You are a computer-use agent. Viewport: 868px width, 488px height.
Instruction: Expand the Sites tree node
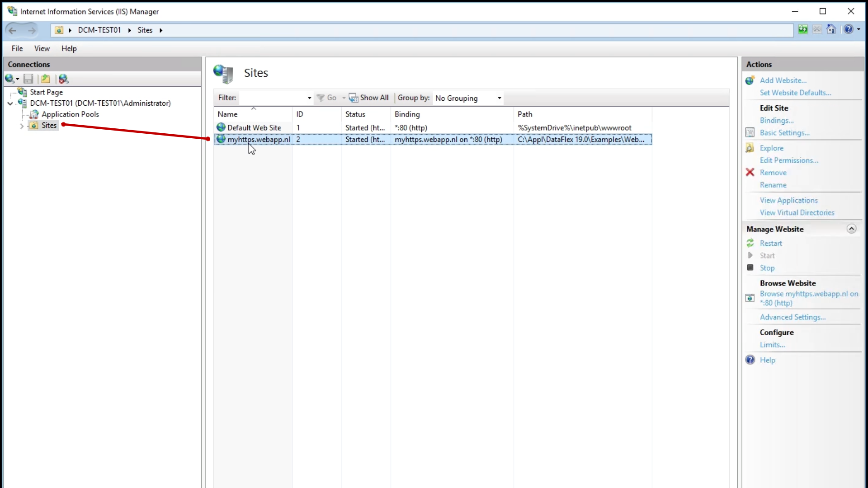22,126
